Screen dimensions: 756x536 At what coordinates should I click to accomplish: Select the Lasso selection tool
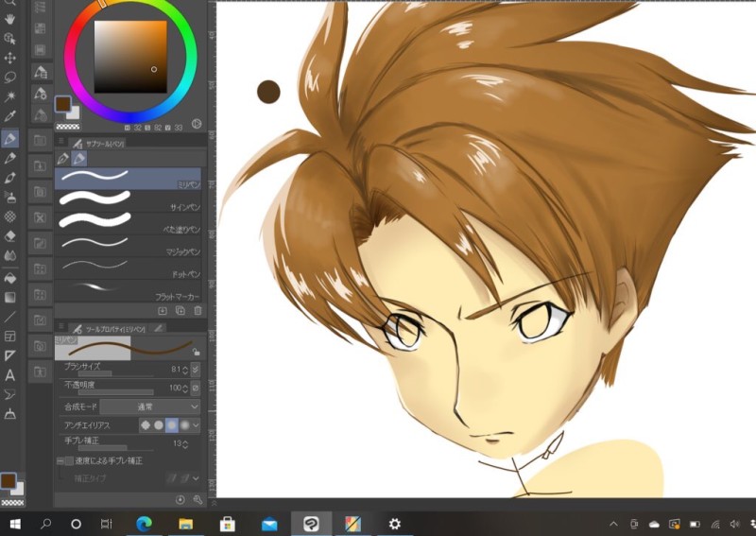(x=9, y=78)
